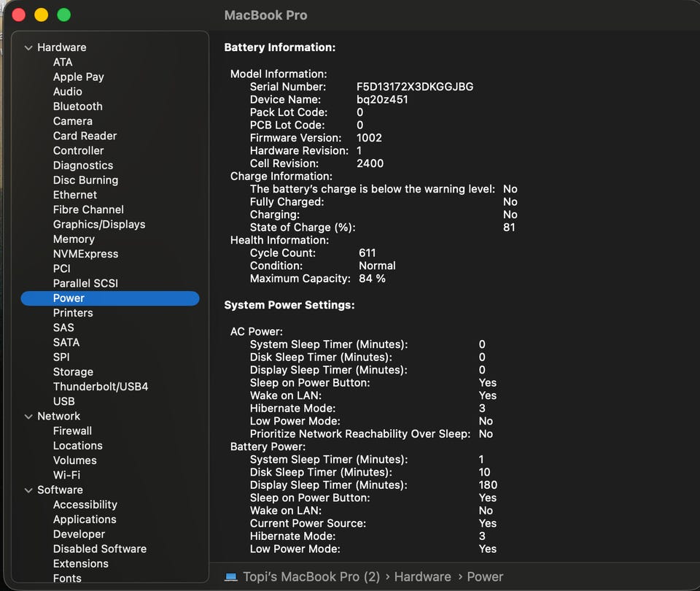Click battery disk sleep timer value 10
The width and height of the screenshot is (700, 591).
(484, 472)
